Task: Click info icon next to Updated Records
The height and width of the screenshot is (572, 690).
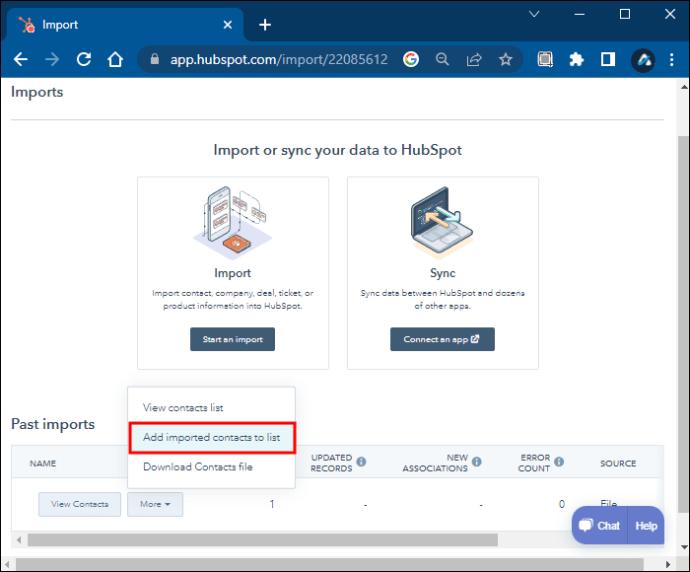Action: (x=361, y=462)
